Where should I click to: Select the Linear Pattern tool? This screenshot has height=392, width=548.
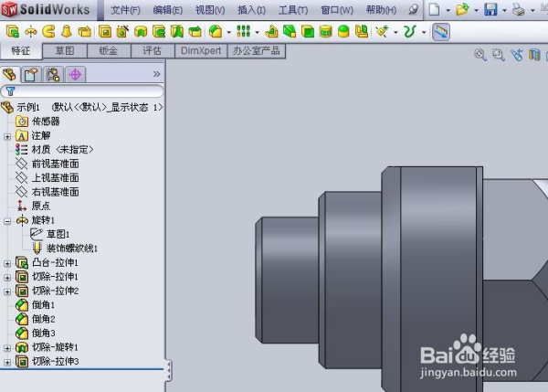pyautogui.click(x=244, y=32)
